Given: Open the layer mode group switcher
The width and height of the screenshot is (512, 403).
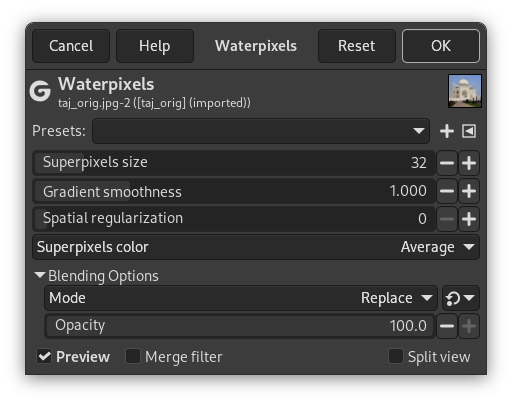Looking at the screenshot, I should pos(461,298).
